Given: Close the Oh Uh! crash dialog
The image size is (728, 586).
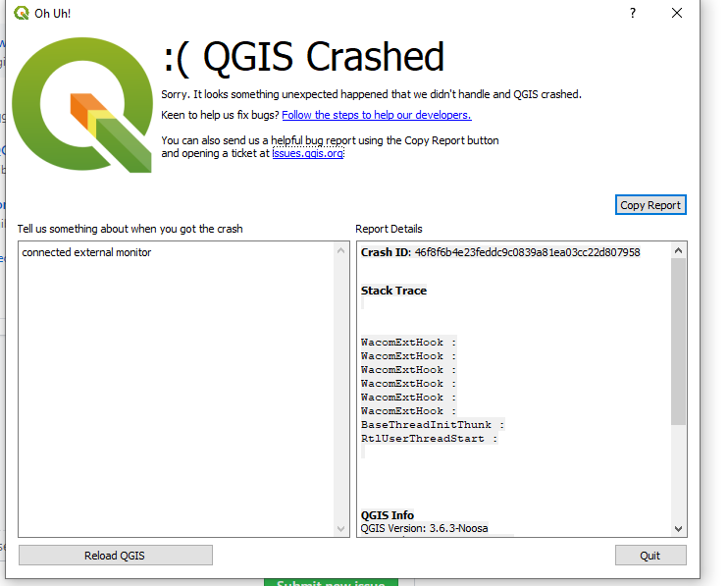Looking at the screenshot, I should pos(677,13).
